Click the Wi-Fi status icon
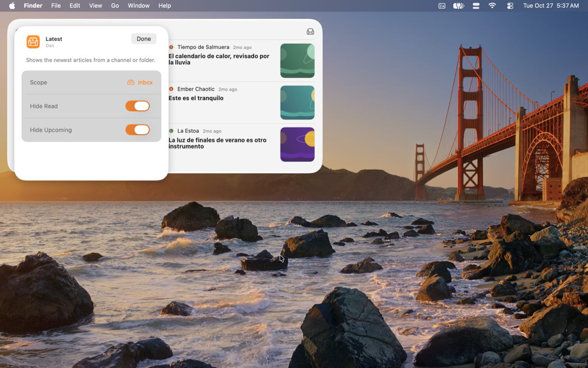 point(492,6)
